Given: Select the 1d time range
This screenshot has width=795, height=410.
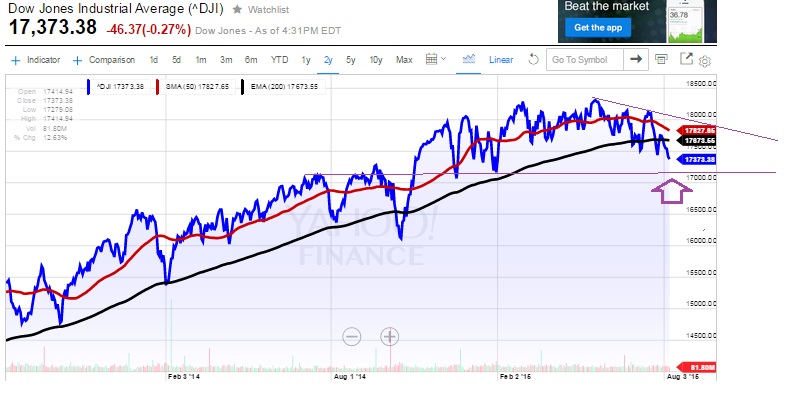Looking at the screenshot, I should click(153, 60).
